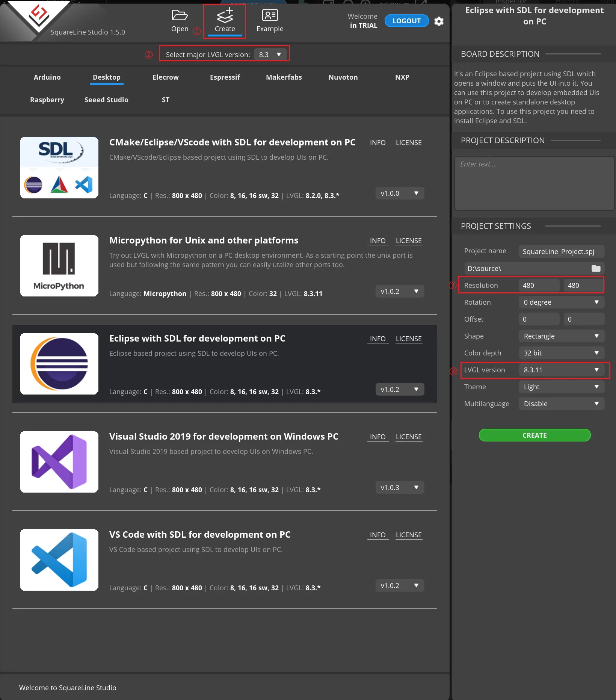Click the Micropython for Unix title
Image resolution: width=616 pixels, height=700 pixels.
pos(204,240)
